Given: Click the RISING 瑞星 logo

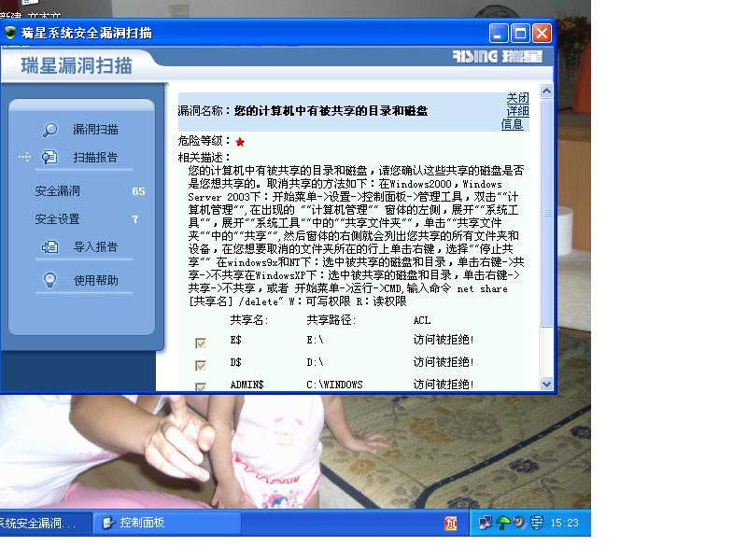Looking at the screenshot, I should (498, 57).
